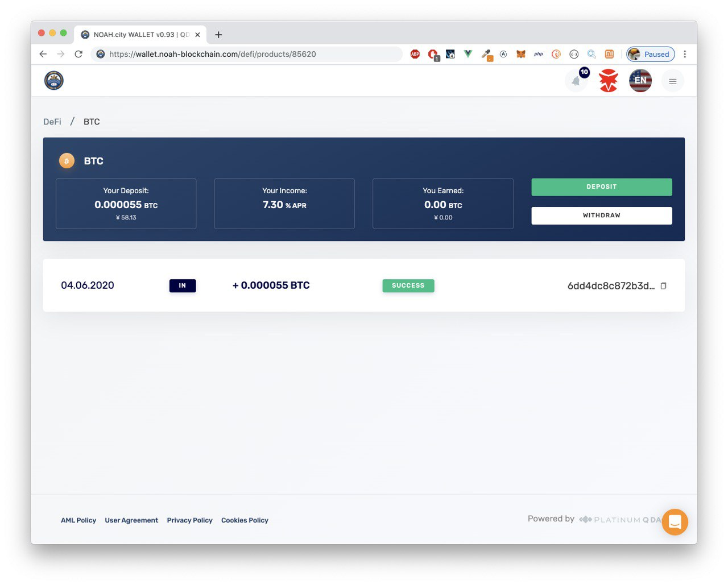The width and height of the screenshot is (728, 585).
Task: Open a new browser tab
Action: pos(218,35)
